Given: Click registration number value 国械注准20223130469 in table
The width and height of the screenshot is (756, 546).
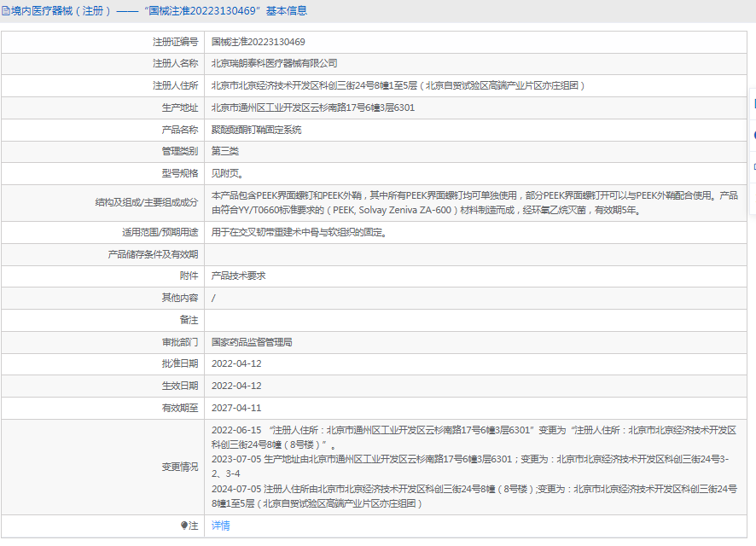Looking at the screenshot, I should coord(258,42).
